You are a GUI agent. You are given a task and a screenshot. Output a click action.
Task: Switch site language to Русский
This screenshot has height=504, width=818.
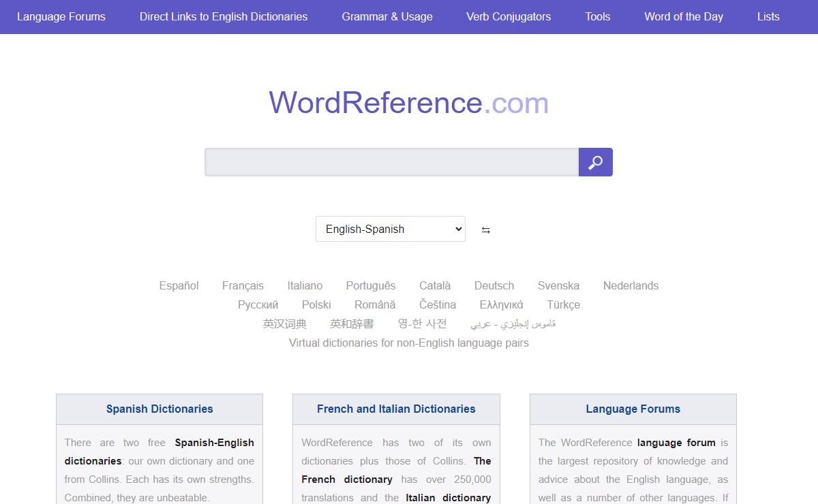[258, 304]
